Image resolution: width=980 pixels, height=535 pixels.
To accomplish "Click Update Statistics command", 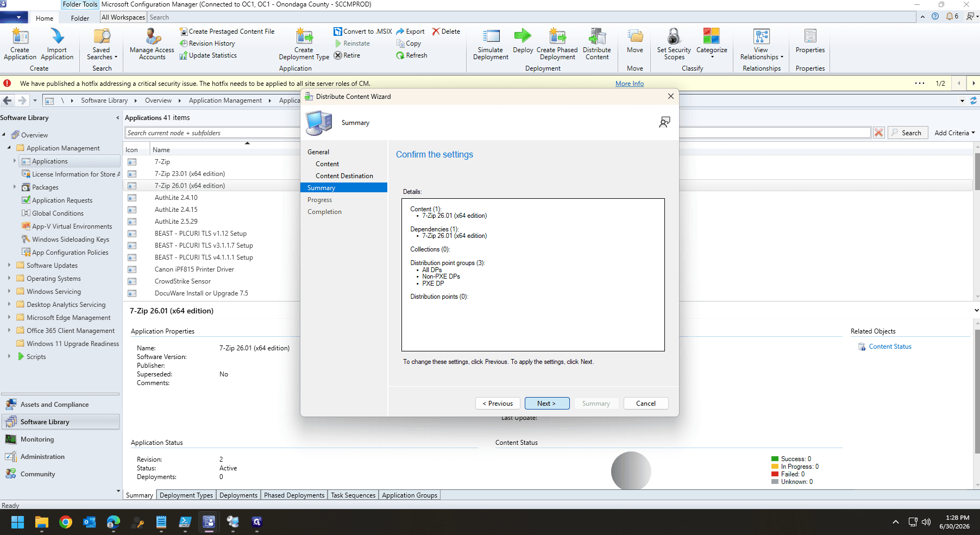I will tap(208, 55).
